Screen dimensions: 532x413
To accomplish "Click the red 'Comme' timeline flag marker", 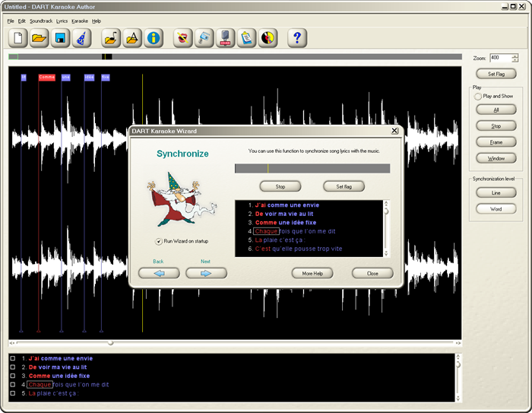I will click(x=46, y=77).
